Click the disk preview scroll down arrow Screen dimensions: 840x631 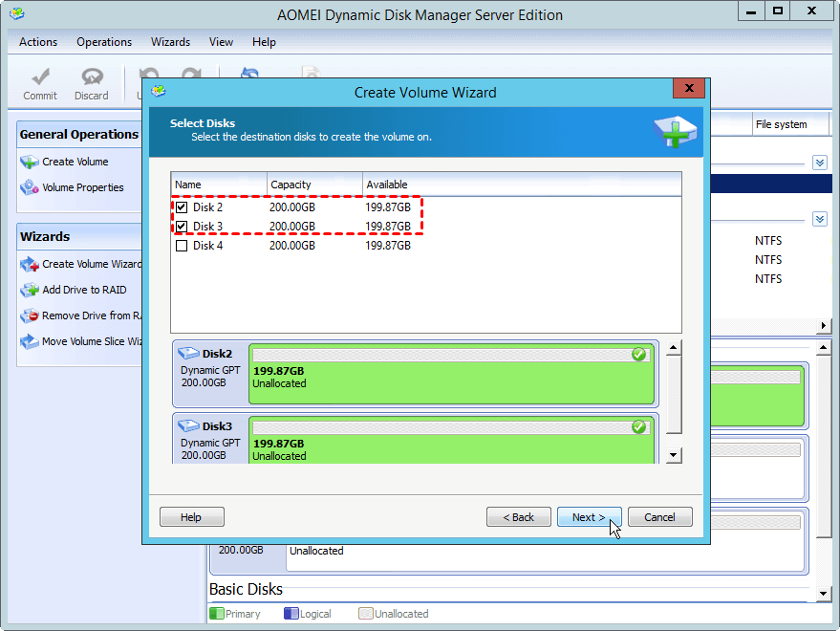pyautogui.click(x=674, y=456)
